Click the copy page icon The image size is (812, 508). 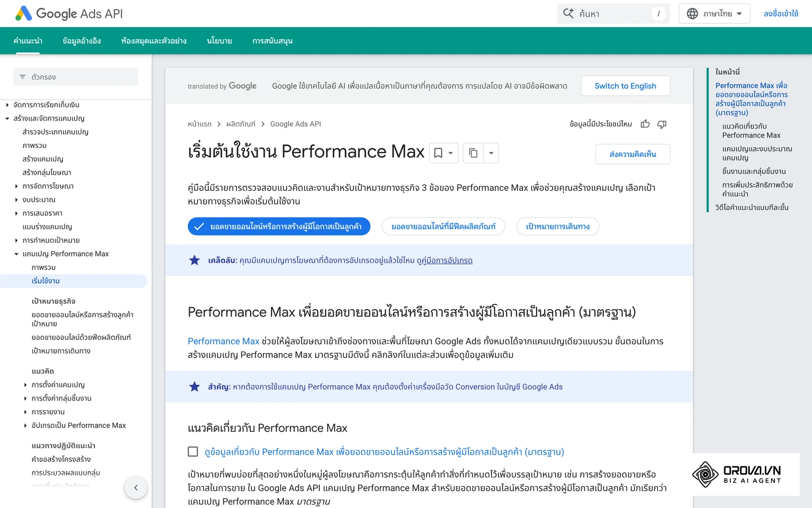[473, 153]
